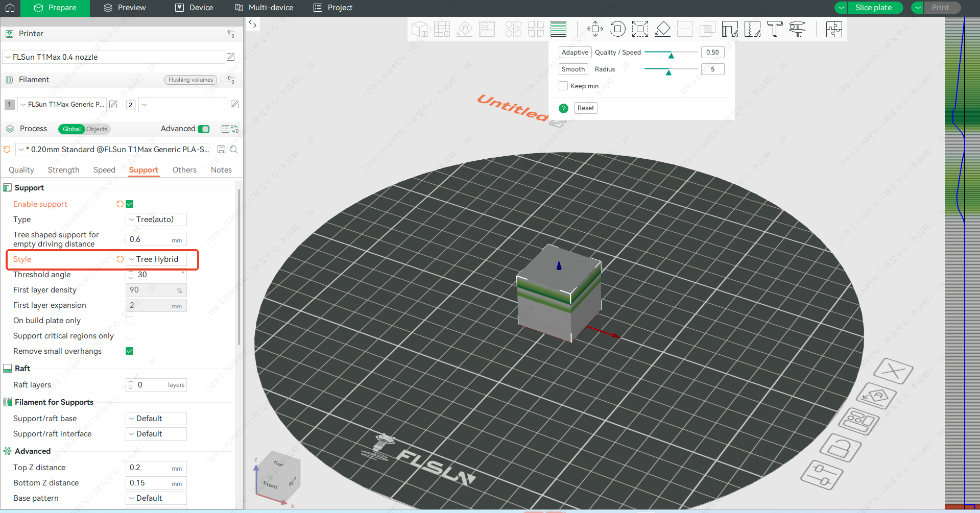Select the Scale tool

click(640, 29)
